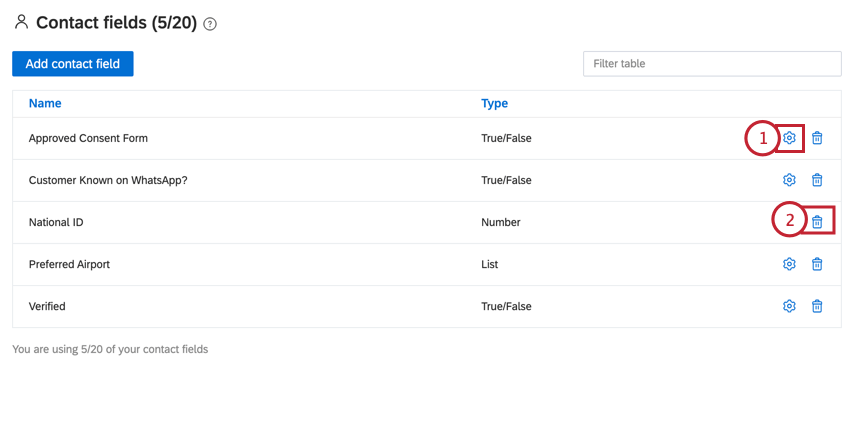This screenshot has width=850, height=425.
Task: Focus the Filter table input
Action: (712, 64)
